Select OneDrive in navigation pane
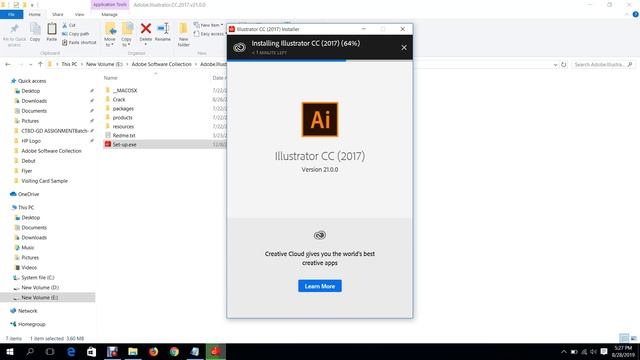 point(28,194)
